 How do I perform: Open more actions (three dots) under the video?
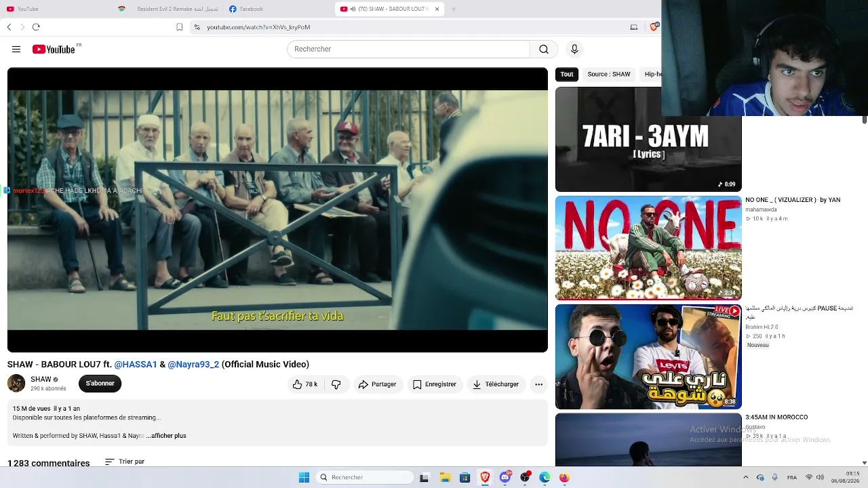pos(538,384)
